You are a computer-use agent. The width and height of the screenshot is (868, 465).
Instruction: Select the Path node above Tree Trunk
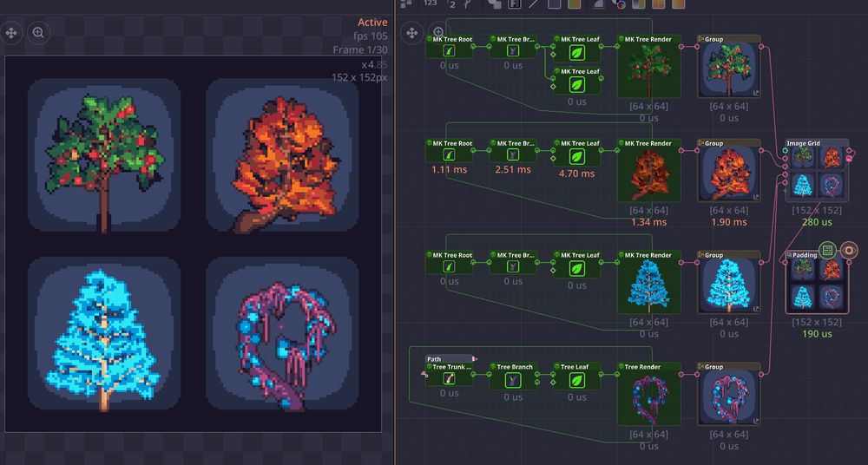pyautogui.click(x=449, y=358)
